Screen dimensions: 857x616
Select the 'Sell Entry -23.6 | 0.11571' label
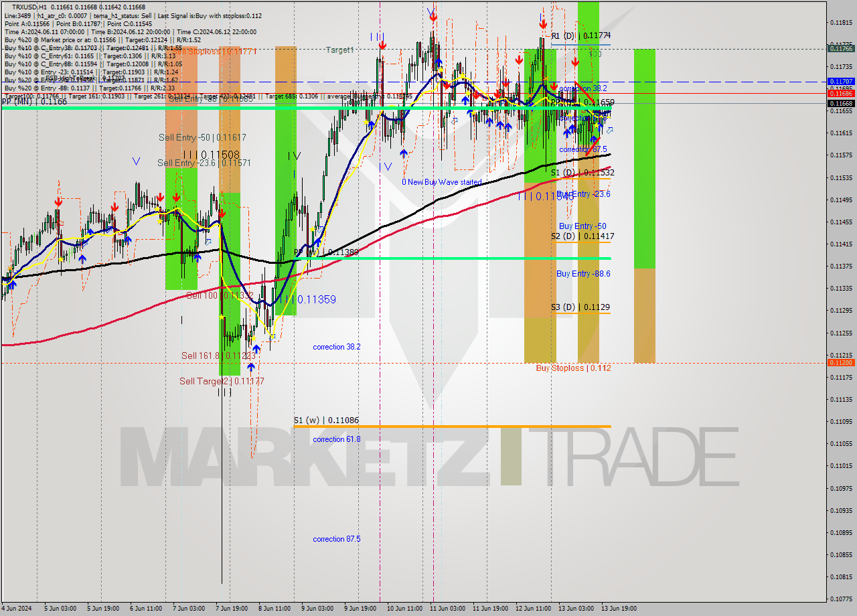point(204,163)
